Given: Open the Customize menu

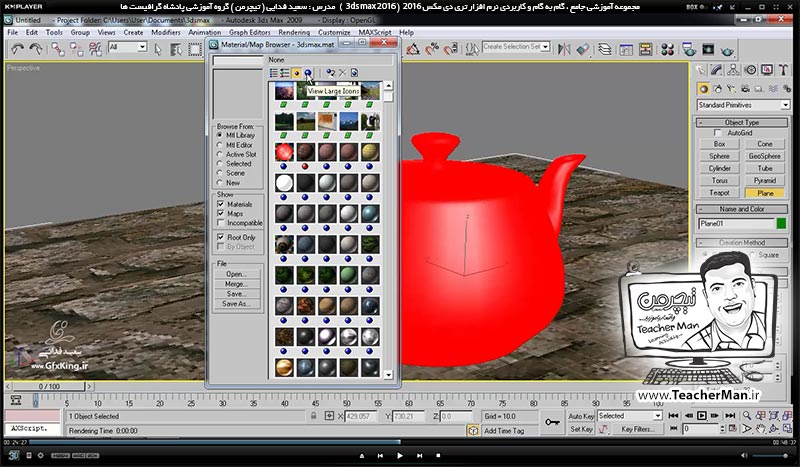Looking at the screenshot, I should click(334, 32).
